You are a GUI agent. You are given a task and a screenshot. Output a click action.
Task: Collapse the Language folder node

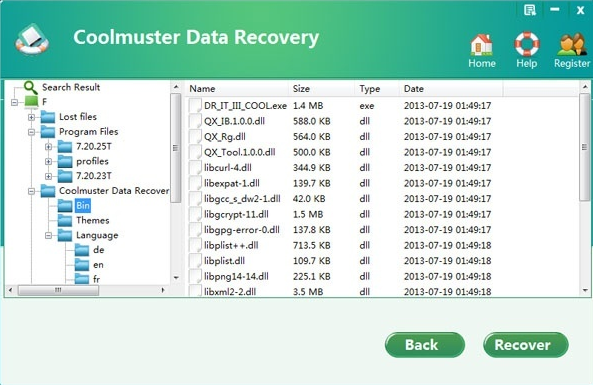click(x=48, y=236)
